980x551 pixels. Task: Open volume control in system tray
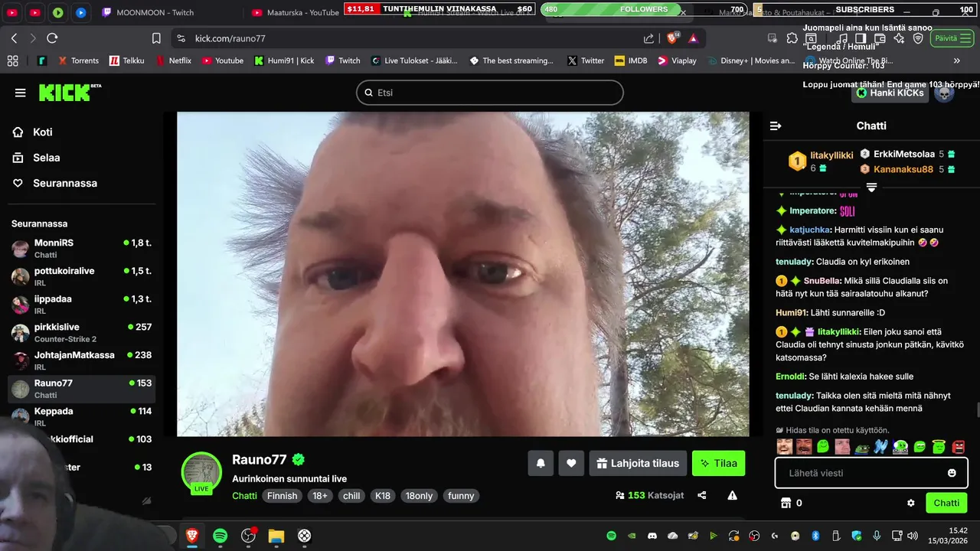(x=912, y=536)
